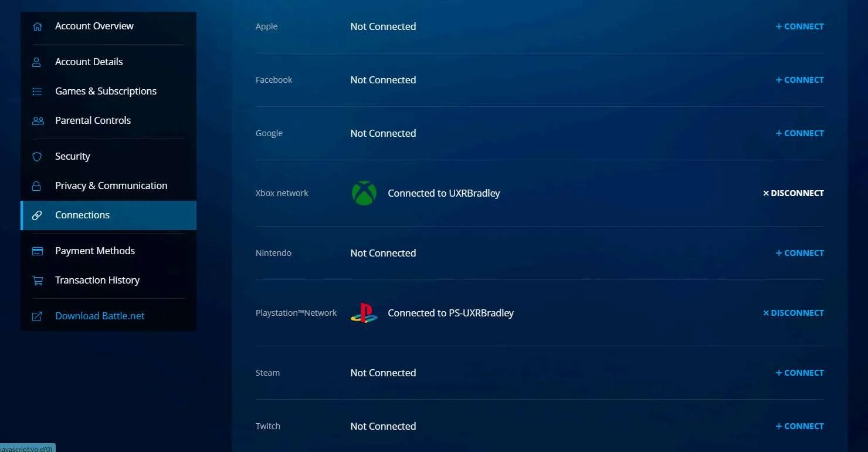This screenshot has width=868, height=452.
Task: Click Facebook's "Not Connected" status
Action: (384, 80)
